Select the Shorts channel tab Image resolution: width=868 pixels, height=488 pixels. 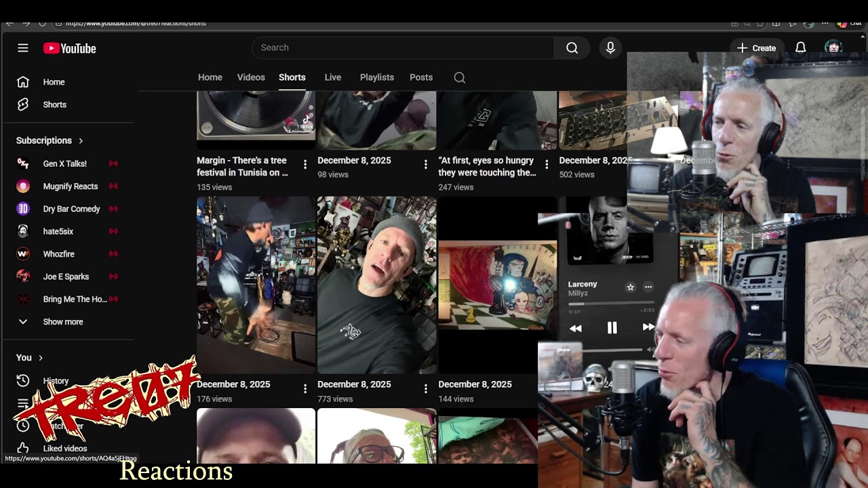click(x=292, y=77)
